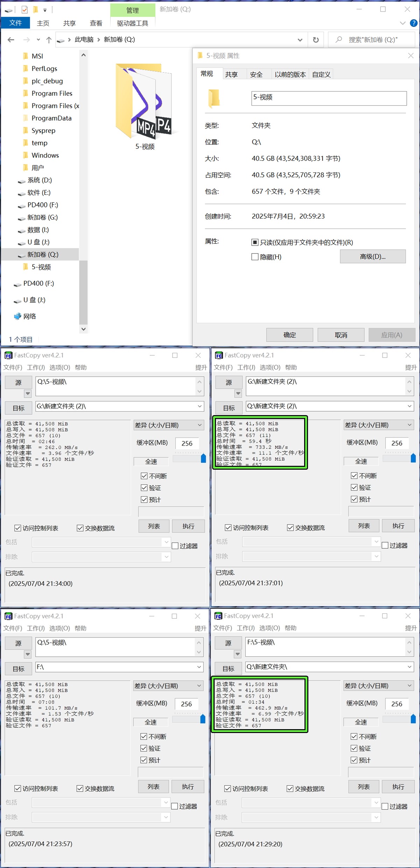This screenshot has height=868, width=420.
Task: Switch to the 以前的版本 properties tab
Action: pyautogui.click(x=290, y=74)
